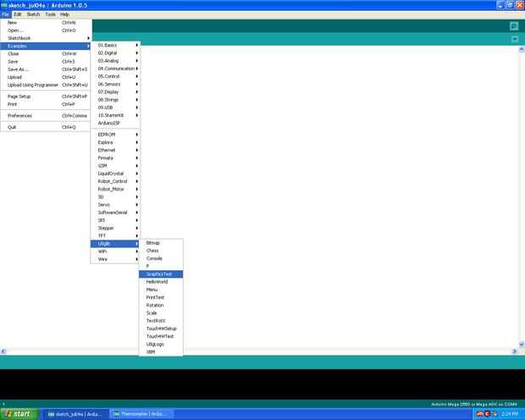Expand the Firmata library examples
The image size is (525, 420).
point(115,157)
